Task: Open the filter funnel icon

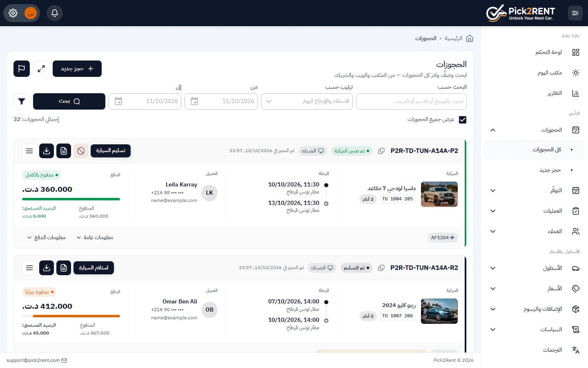Action: coord(22,101)
